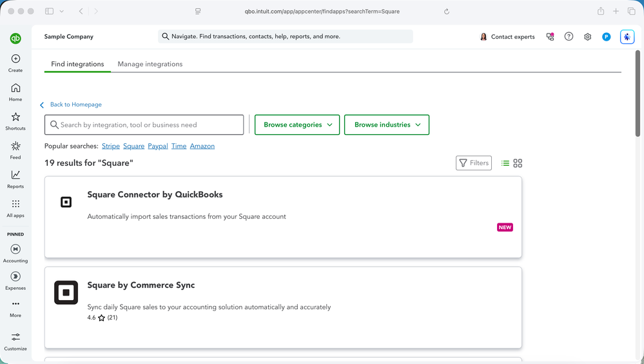Click the integration search input field
This screenshot has height=364, width=644.
pos(144,125)
